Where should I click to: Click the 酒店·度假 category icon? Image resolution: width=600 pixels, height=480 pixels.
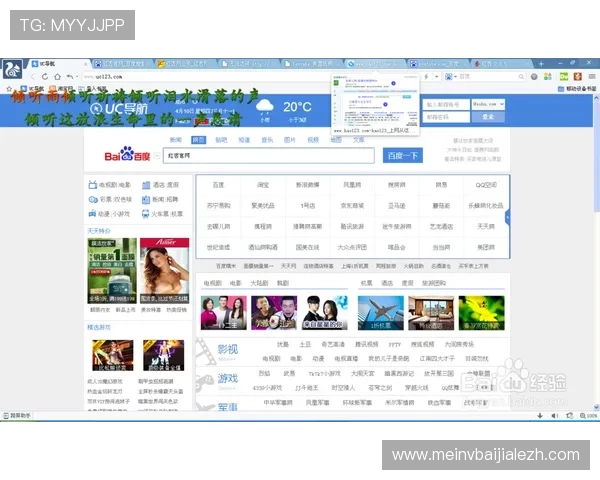click(x=146, y=185)
